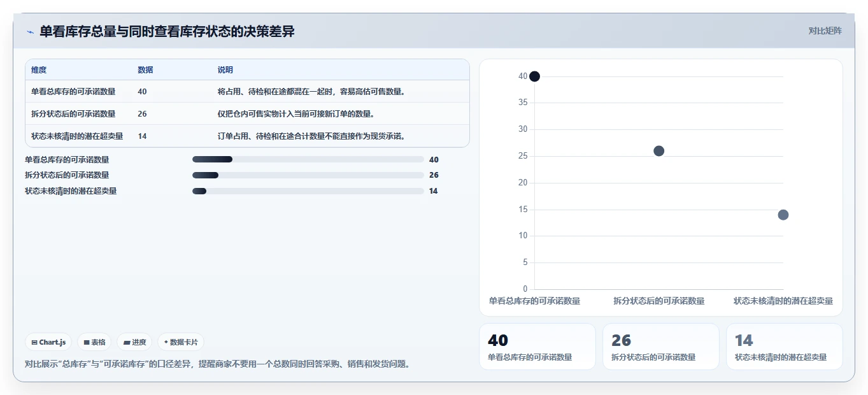Click table cell 单看总库存的可承诺数量

73,92
